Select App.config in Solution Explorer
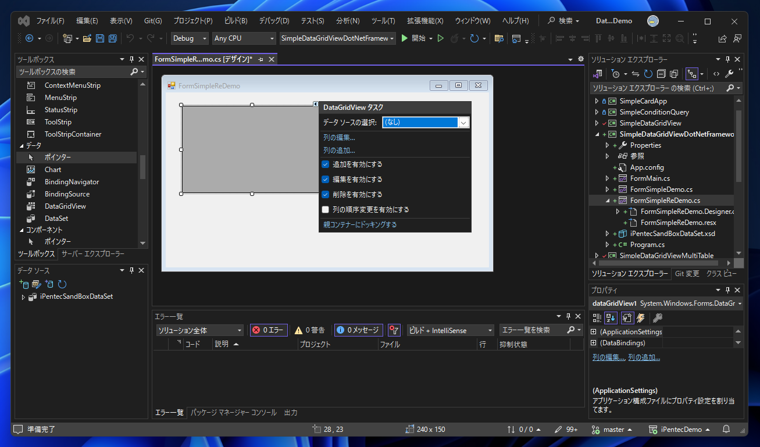This screenshot has height=447, width=760. (647, 167)
